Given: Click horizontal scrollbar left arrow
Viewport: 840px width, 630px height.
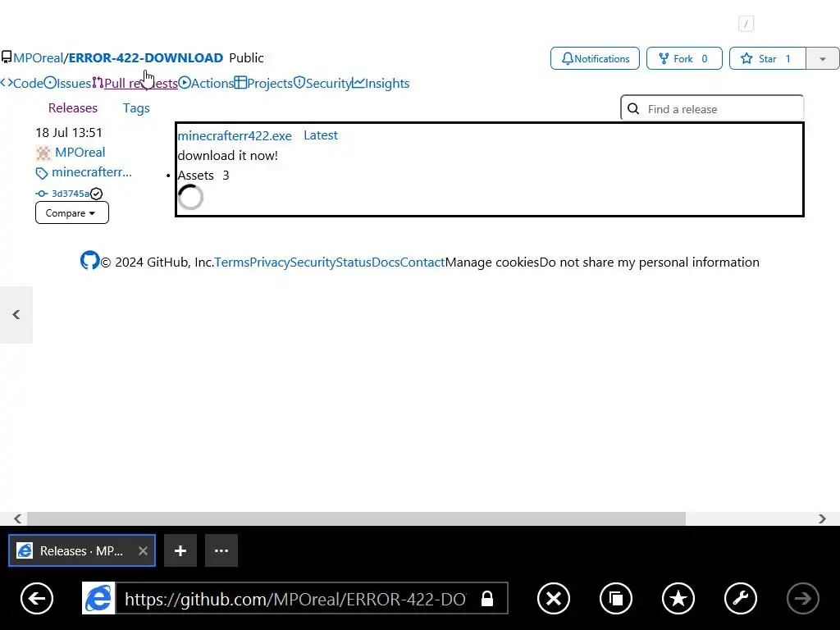Looking at the screenshot, I should [x=18, y=518].
